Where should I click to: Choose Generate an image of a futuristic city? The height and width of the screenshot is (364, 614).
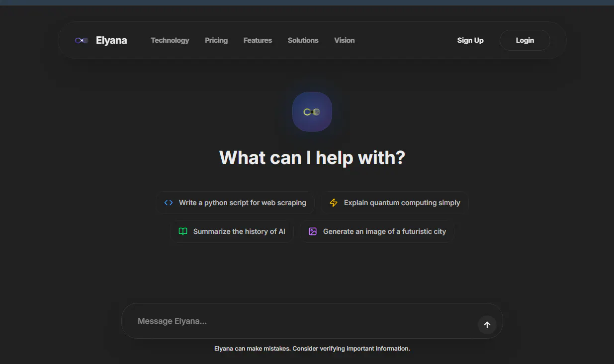pyautogui.click(x=377, y=231)
